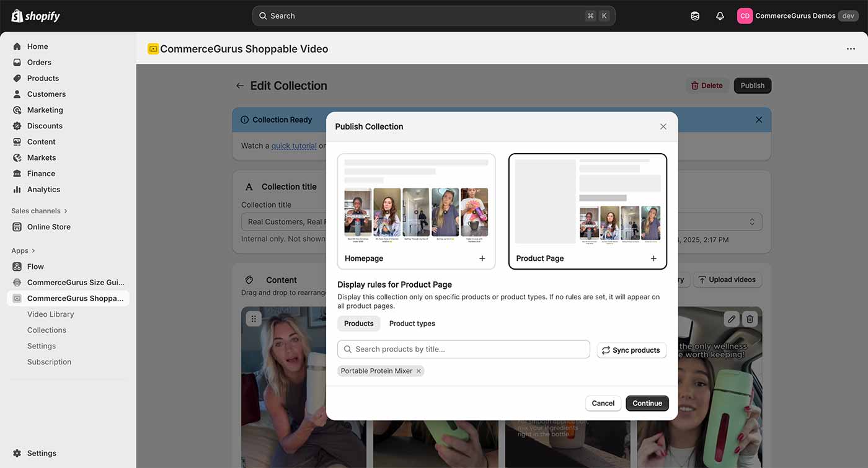Viewport: 868px width, 468px height.
Task: Open Video Library in the sidebar
Action: [x=50, y=314]
